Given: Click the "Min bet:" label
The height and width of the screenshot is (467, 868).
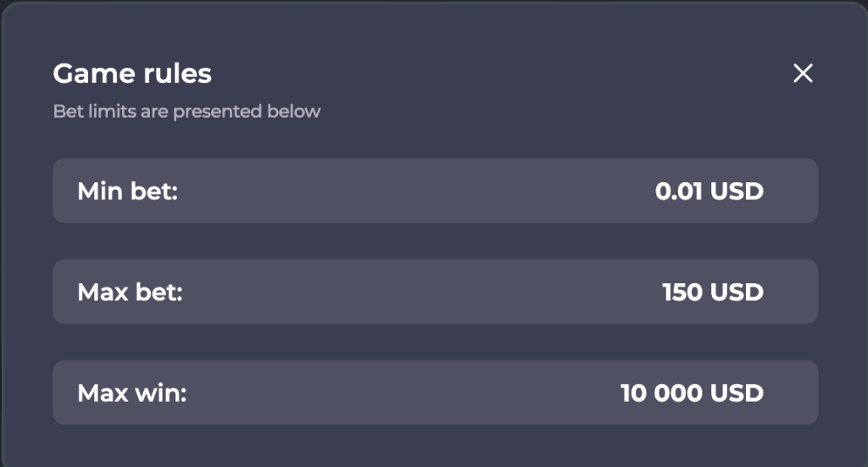Looking at the screenshot, I should point(127,191).
